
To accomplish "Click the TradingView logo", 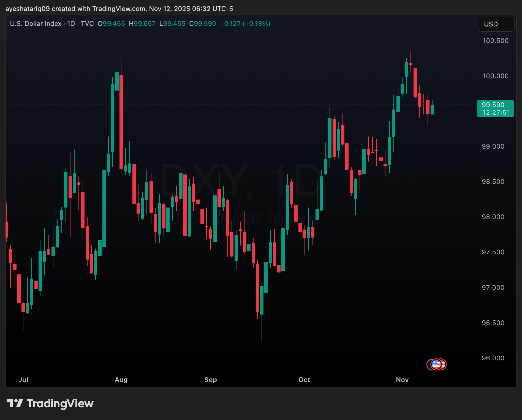I will click(50, 403).
